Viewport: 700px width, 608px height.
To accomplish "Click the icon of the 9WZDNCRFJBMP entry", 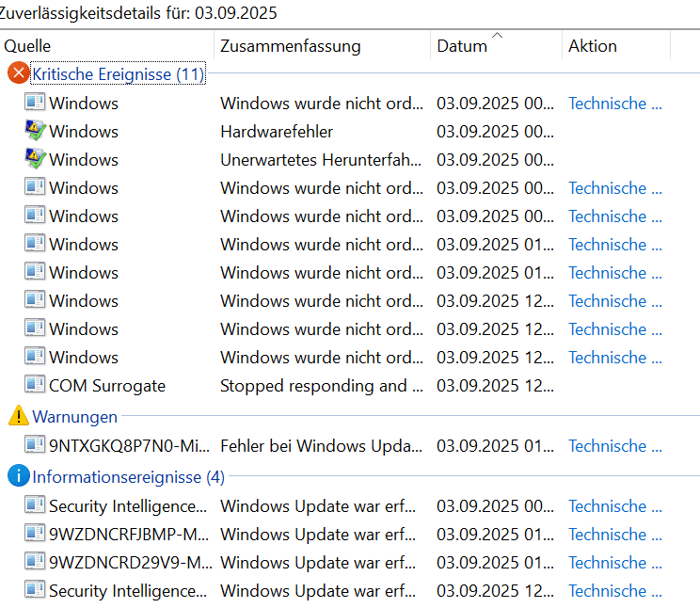I will [x=35, y=534].
